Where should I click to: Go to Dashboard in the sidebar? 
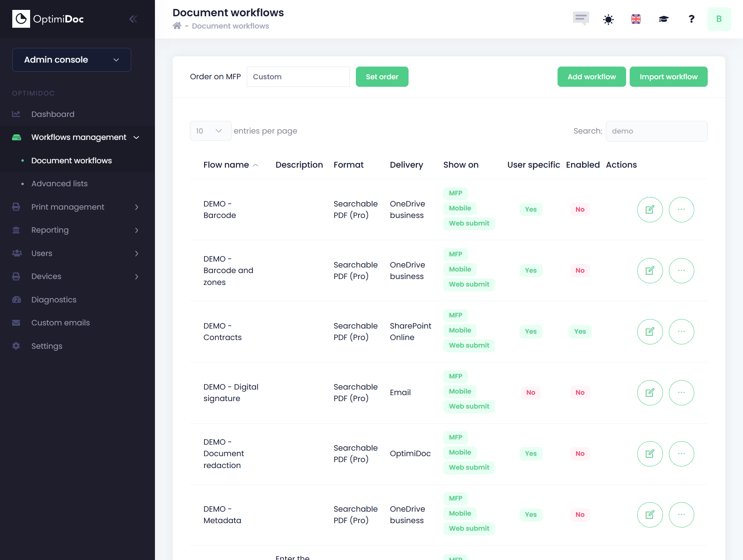tap(53, 114)
